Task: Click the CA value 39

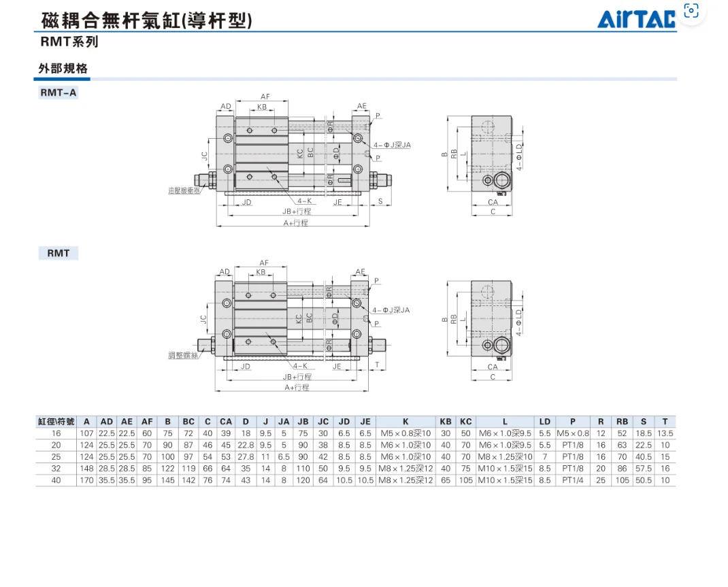Action: point(226,433)
